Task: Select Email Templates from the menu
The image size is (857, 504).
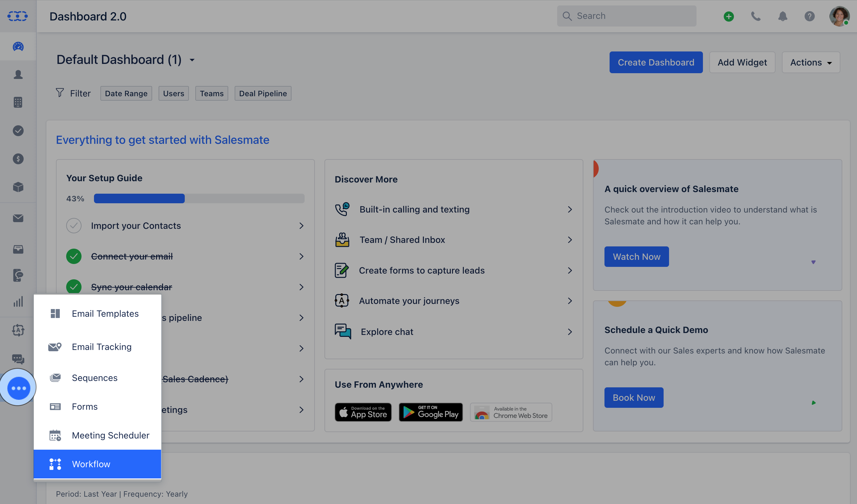Action: (97, 313)
